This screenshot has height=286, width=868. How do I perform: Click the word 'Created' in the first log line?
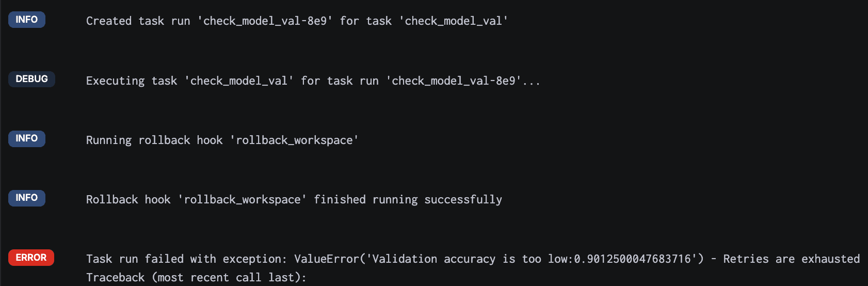pos(109,21)
